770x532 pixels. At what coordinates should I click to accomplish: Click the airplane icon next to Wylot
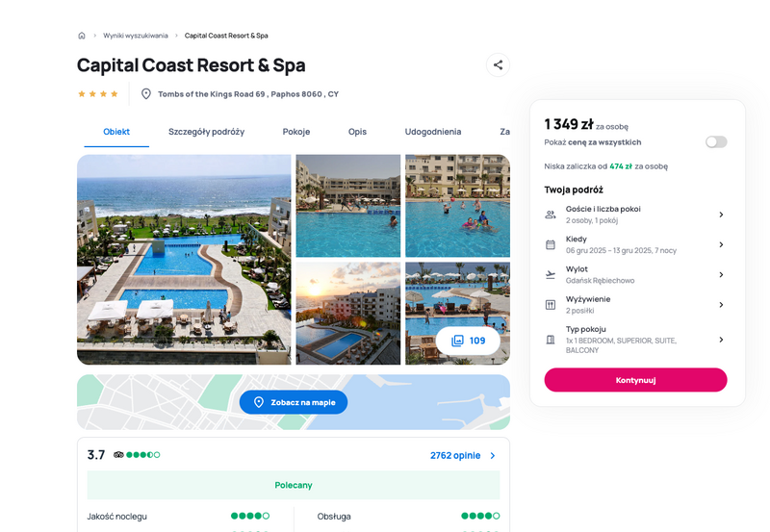point(551,275)
